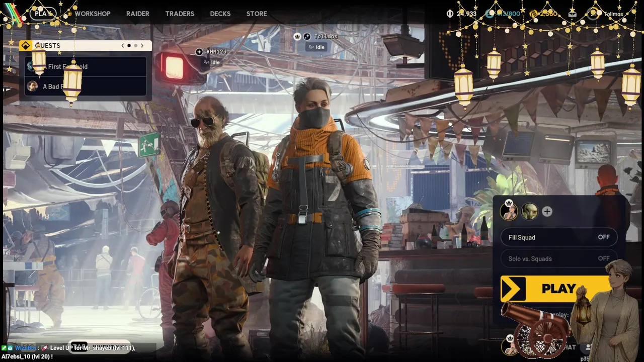
Task: Go to next quests page arrow
Action: click(x=142, y=45)
